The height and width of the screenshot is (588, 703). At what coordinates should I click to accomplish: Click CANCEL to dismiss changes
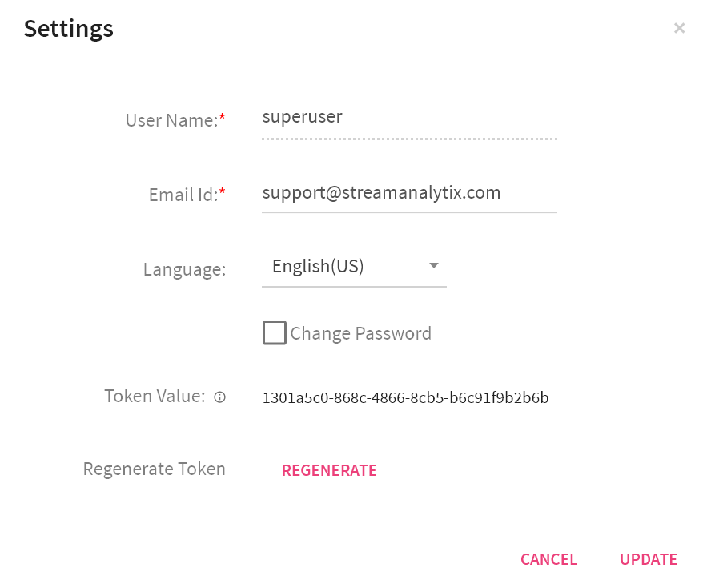[x=548, y=559]
